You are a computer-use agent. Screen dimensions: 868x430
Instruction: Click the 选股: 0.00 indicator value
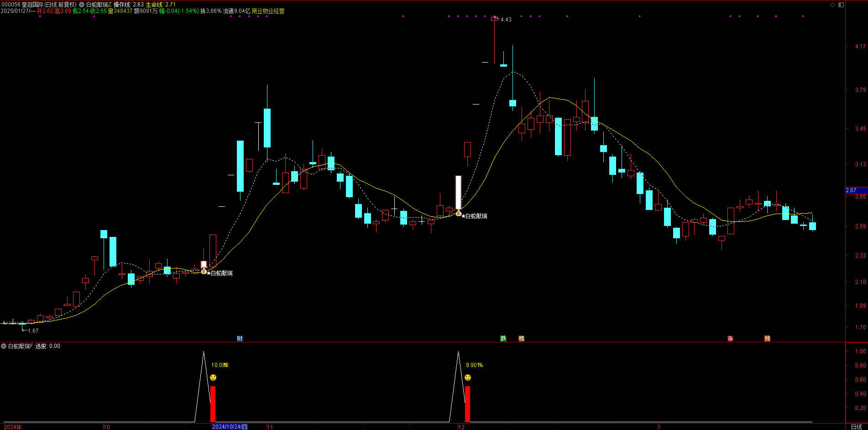(48, 346)
